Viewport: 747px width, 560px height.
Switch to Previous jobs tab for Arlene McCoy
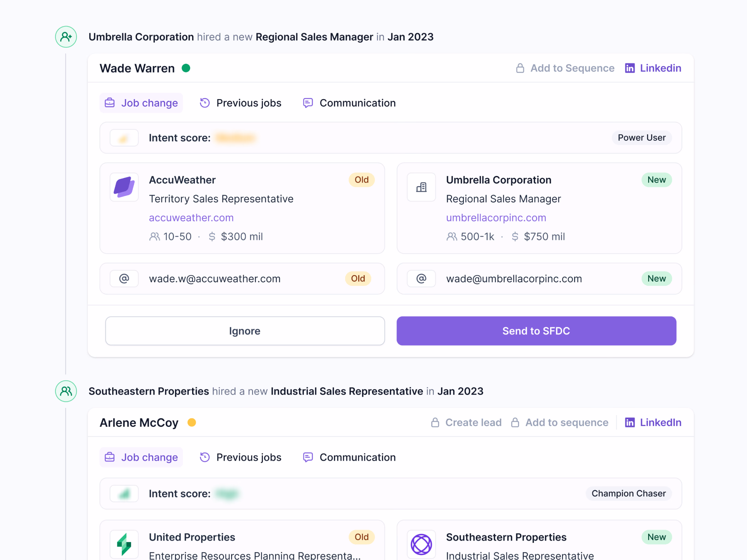point(240,457)
